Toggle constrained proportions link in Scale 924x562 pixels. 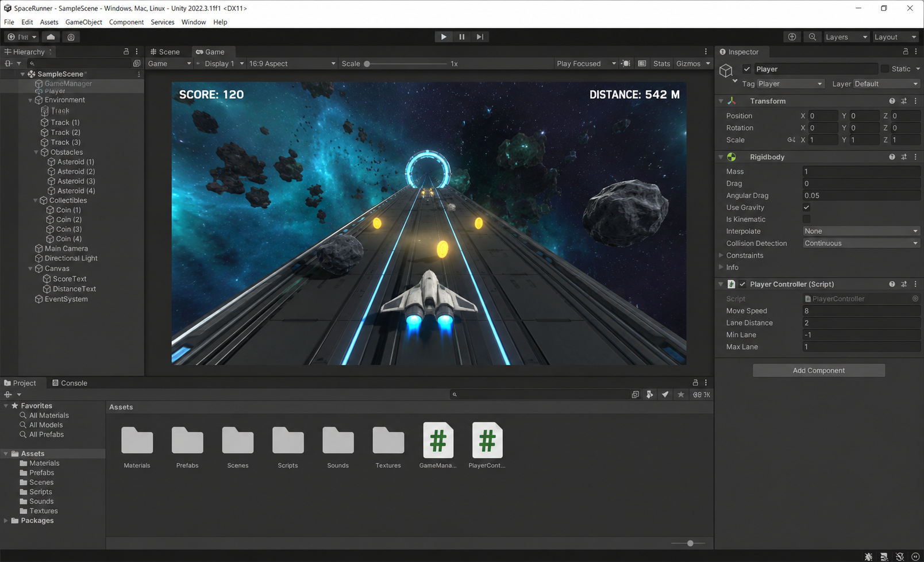click(x=791, y=140)
